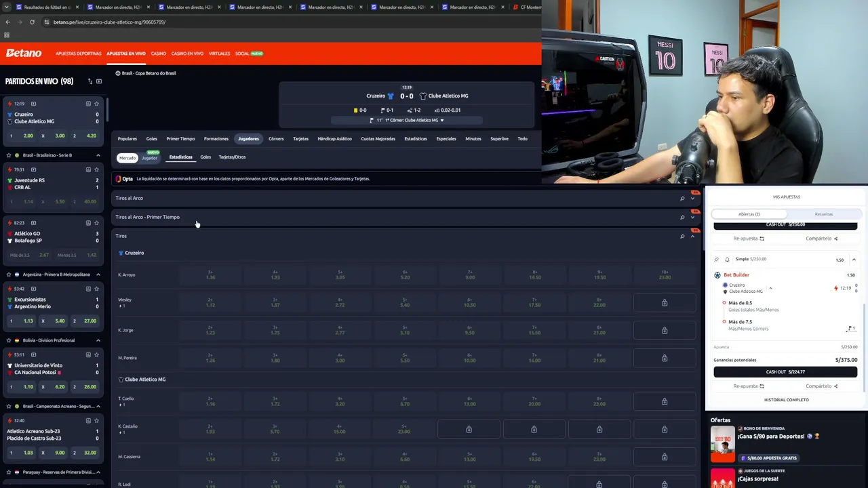Open the Goles market tab
The image size is (868, 488).
pos(152,139)
